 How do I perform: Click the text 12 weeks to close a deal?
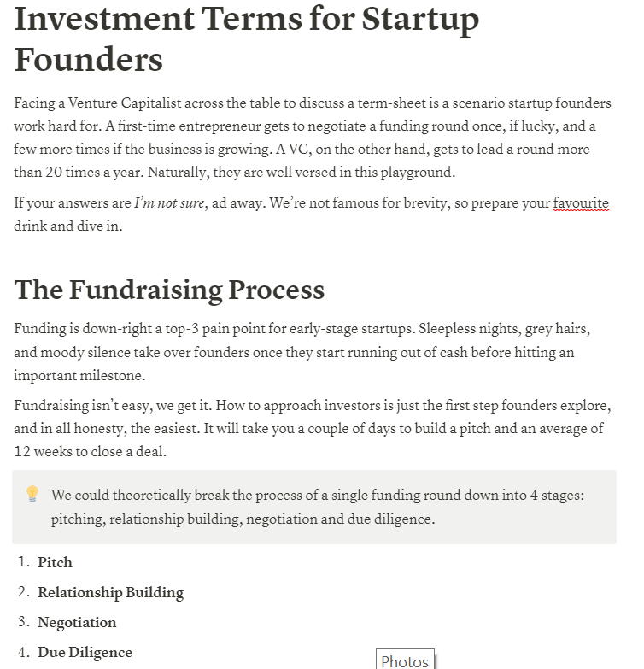90,451
